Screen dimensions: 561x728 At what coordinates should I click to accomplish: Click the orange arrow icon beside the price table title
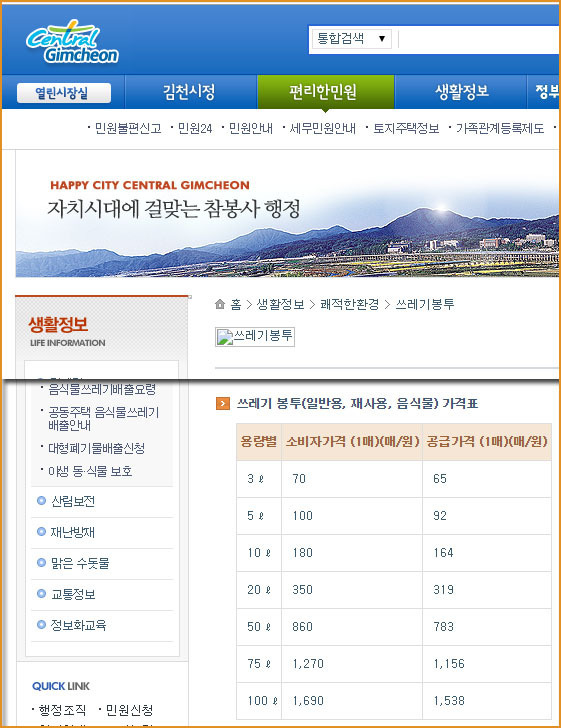223,403
